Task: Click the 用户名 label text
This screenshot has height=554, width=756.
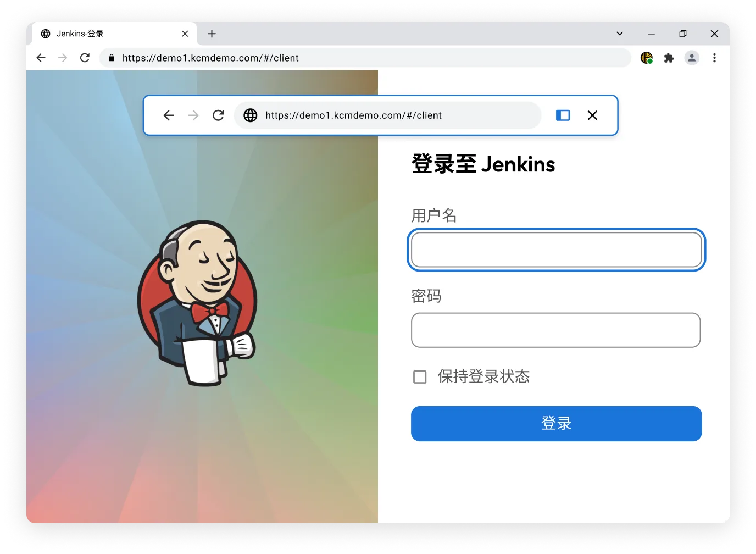Action: coord(434,215)
